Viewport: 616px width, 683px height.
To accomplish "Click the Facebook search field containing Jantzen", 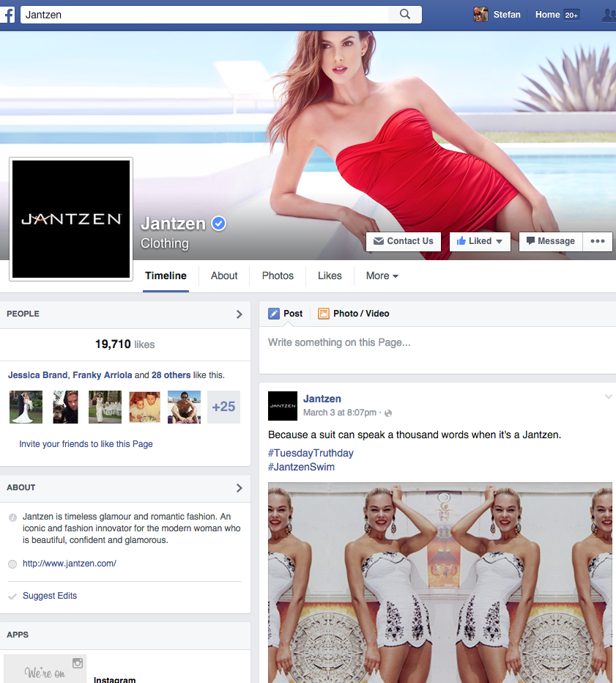I will [x=204, y=15].
